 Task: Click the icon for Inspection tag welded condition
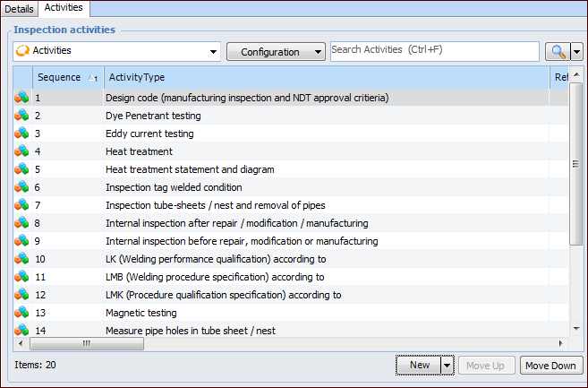coord(21,187)
